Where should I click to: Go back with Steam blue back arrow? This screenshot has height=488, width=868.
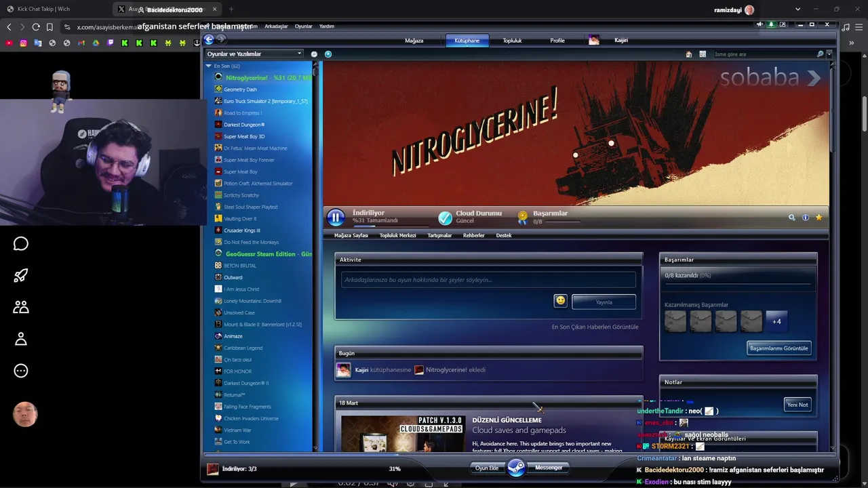click(209, 40)
